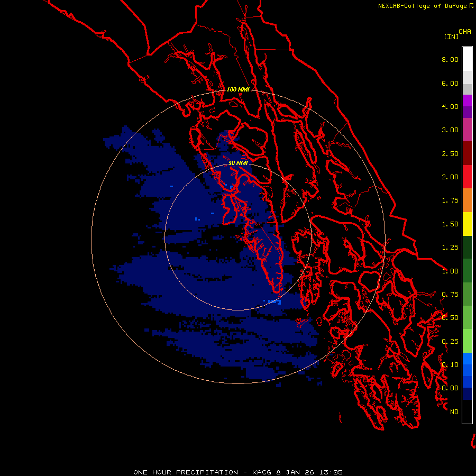The image size is (476, 476).
Task: Select the bright red swatch beside 2.00
Action: point(467,177)
